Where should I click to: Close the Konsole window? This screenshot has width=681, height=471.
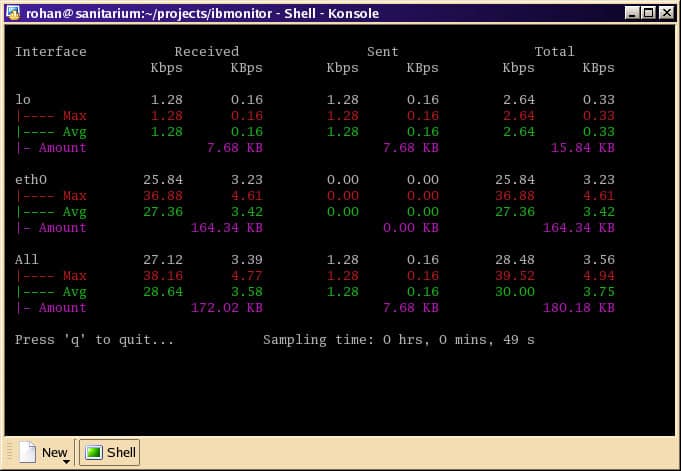pos(666,13)
